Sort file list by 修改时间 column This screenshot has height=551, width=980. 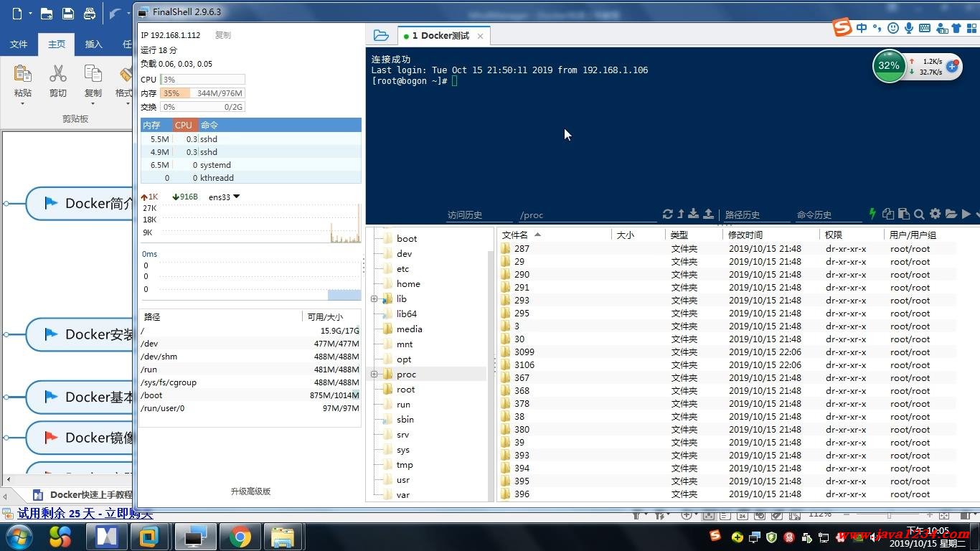click(x=771, y=235)
